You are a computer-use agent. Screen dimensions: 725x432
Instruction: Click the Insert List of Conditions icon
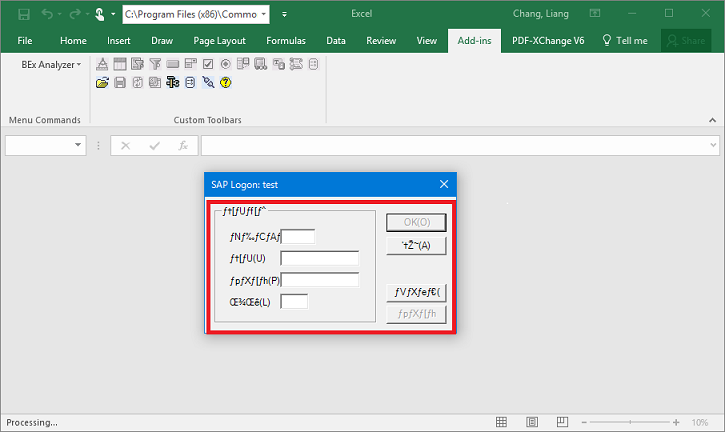coord(243,64)
